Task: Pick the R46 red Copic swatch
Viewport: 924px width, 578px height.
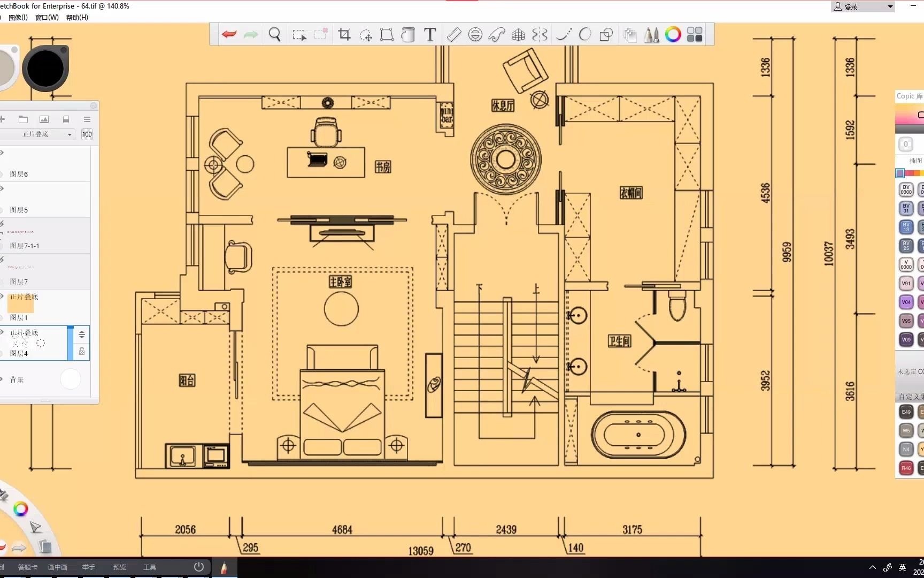Action: (906, 468)
